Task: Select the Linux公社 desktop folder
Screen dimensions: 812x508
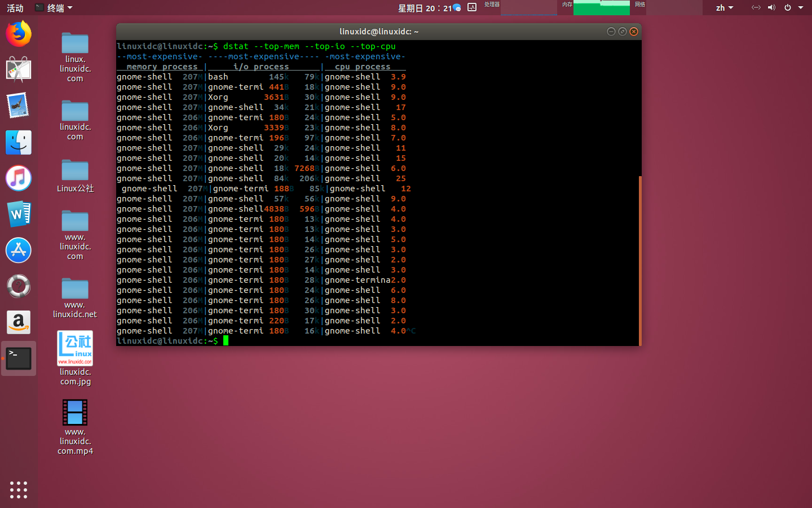Action: coord(75,176)
